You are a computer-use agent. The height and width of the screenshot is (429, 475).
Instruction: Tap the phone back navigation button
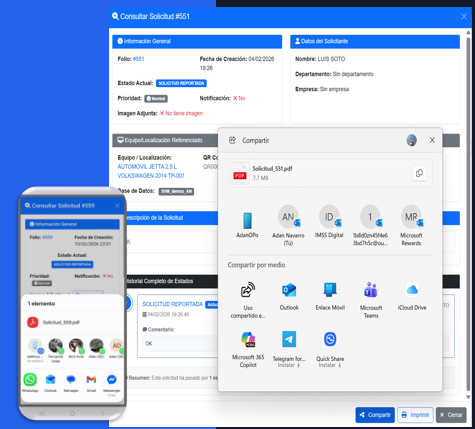[103, 413]
